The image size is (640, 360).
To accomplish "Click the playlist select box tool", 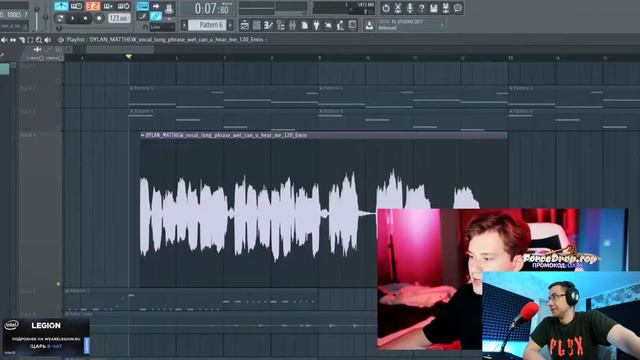I will pos(30,40).
